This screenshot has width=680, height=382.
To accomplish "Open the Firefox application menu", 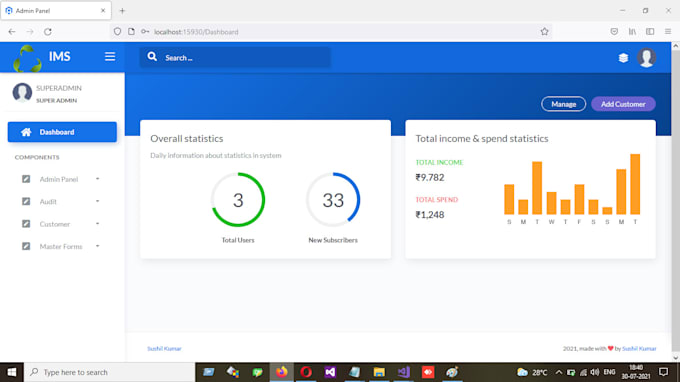I will point(668,31).
